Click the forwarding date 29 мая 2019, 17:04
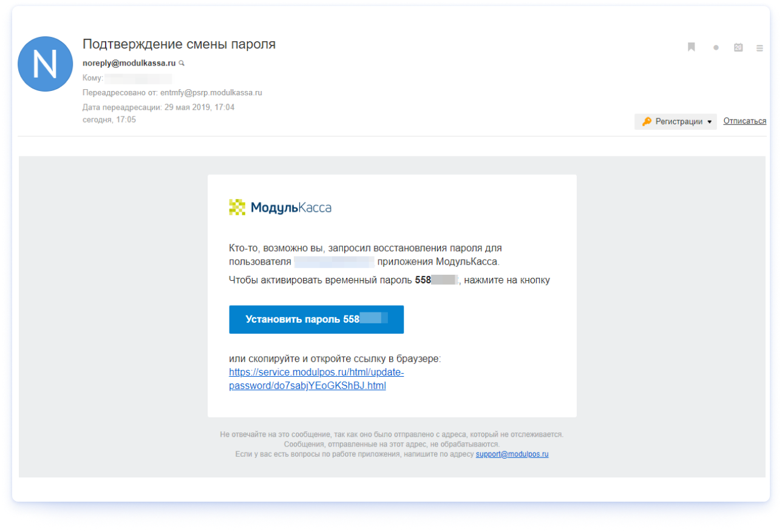 pos(199,107)
